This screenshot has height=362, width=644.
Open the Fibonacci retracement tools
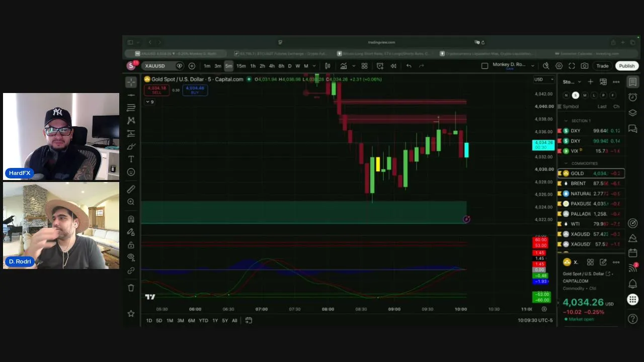[x=131, y=108]
